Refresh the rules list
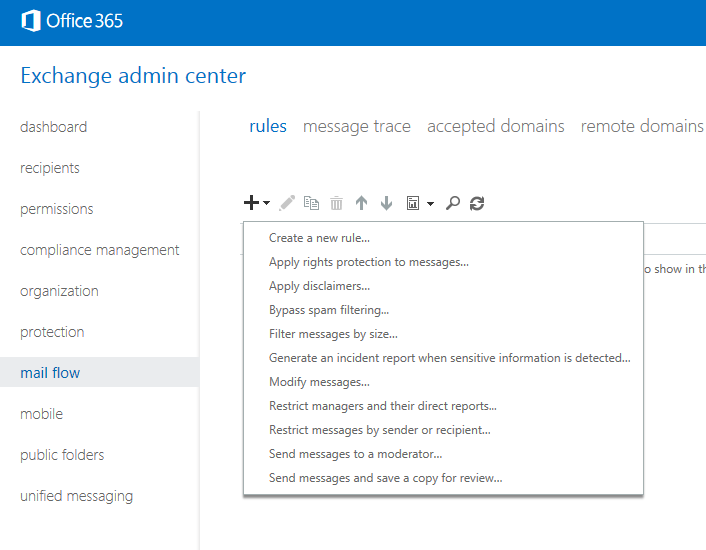706x550 pixels. (477, 203)
